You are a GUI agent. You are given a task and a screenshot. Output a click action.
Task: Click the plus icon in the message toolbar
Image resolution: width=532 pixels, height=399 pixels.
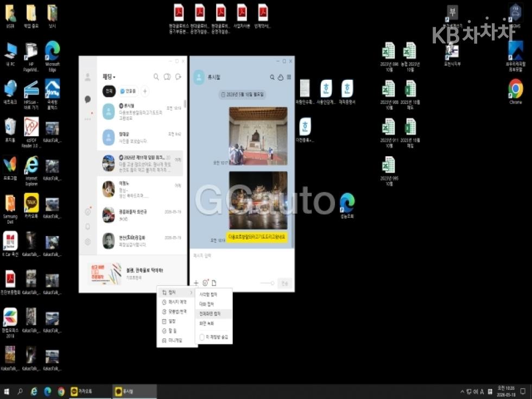pyautogui.click(x=196, y=283)
